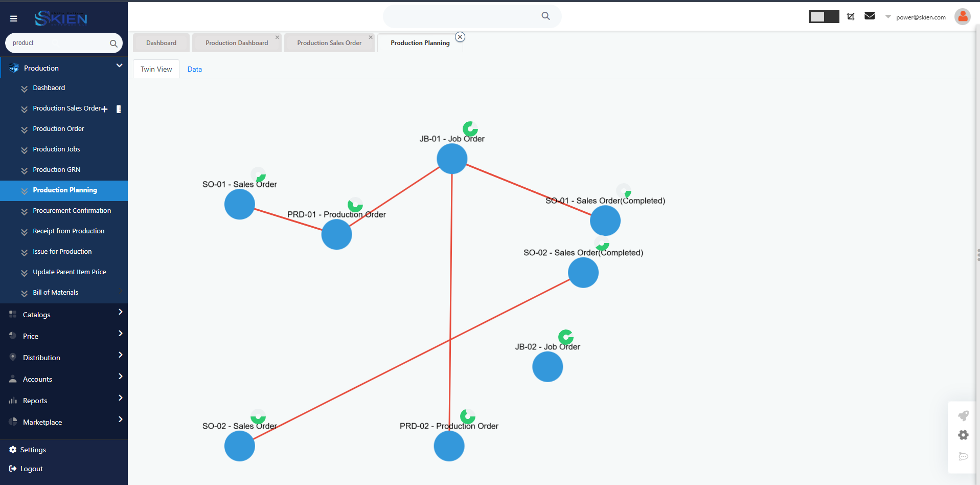Open the user account dropdown arrow
Screen dimensions: 980x485
(888, 17)
